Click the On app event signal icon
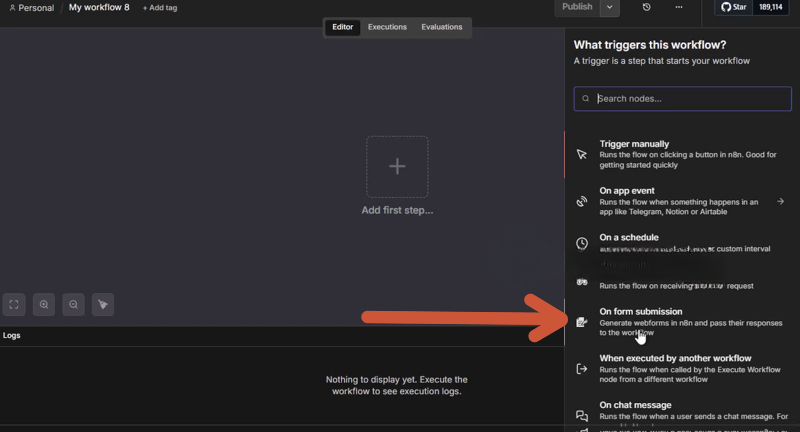This screenshot has width=800, height=432. coord(582,201)
